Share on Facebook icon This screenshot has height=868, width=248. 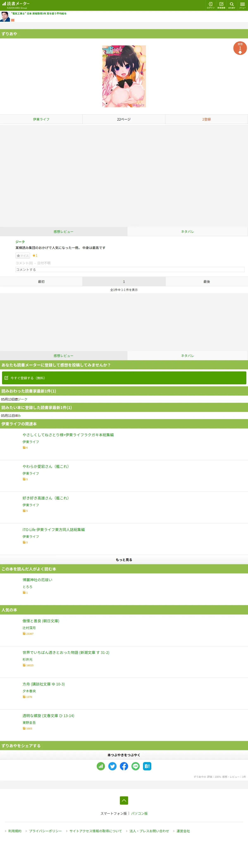coord(124,766)
